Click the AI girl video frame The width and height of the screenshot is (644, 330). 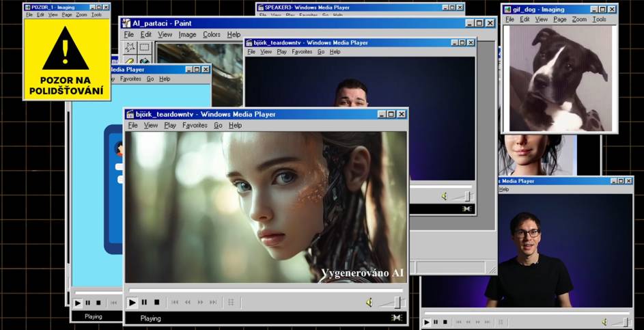point(266,207)
